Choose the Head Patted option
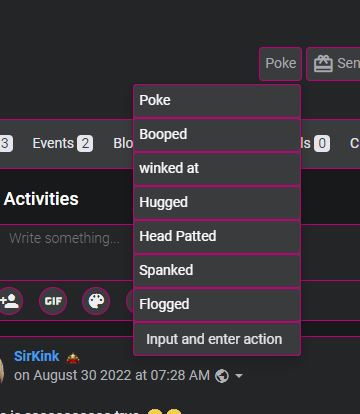360x414 pixels. click(x=217, y=237)
